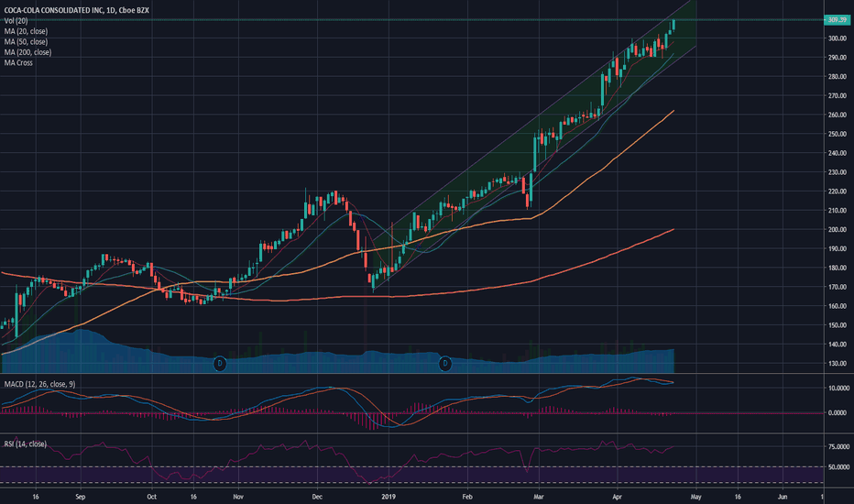Click the RSI 75.0000 scale label

point(838,447)
